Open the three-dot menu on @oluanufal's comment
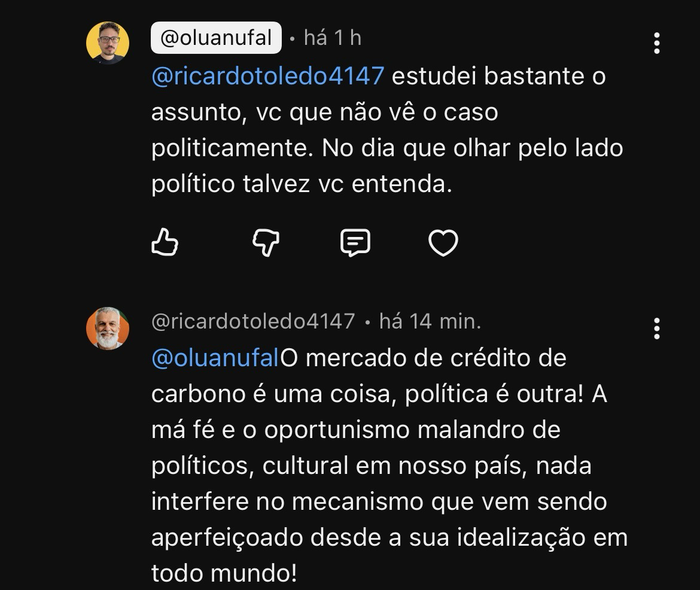Viewport: 700px width, 590px height. [657, 44]
